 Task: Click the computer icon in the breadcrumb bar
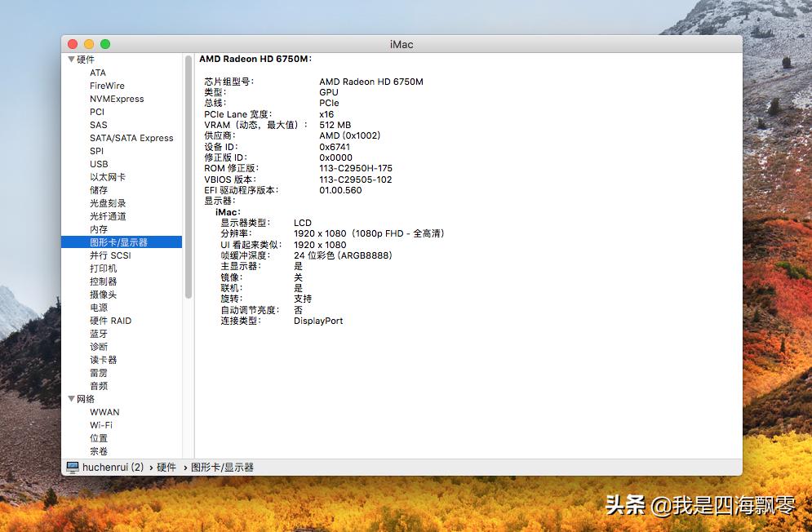(72, 468)
